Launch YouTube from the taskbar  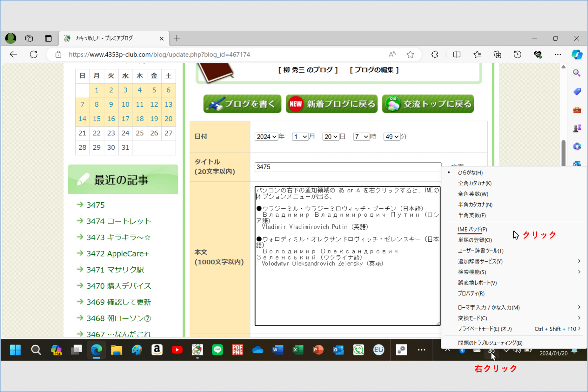[x=177, y=350]
